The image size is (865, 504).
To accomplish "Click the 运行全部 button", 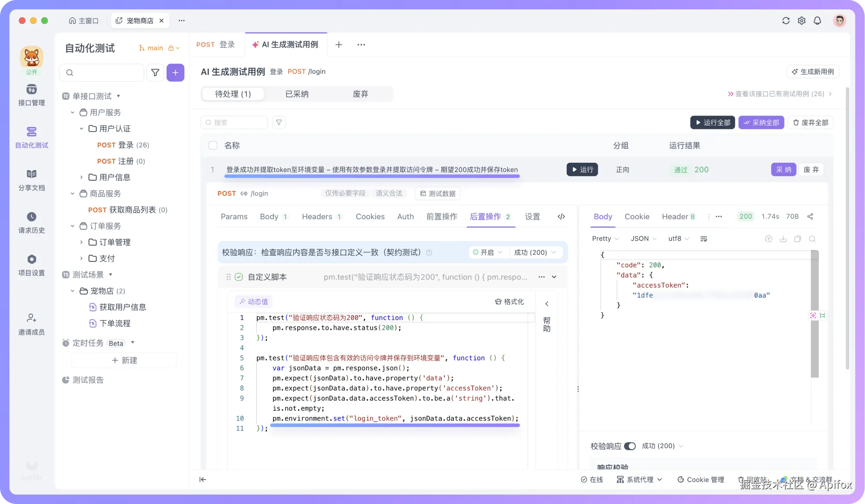I will click(712, 122).
